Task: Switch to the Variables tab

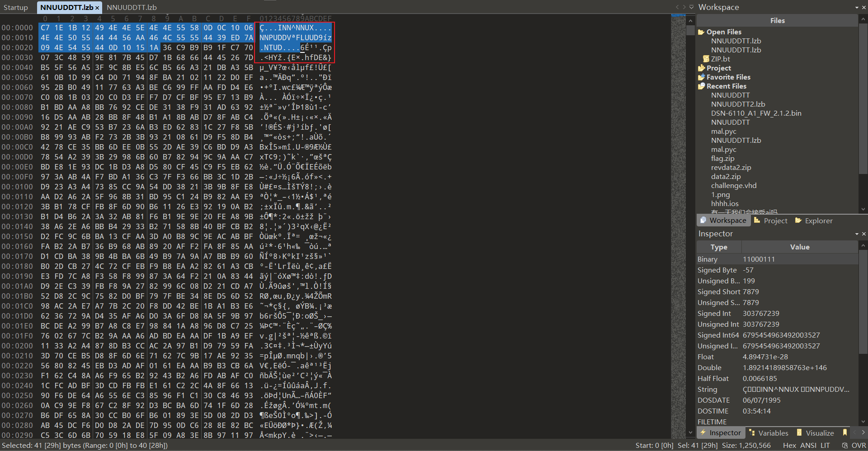Action: point(773,433)
